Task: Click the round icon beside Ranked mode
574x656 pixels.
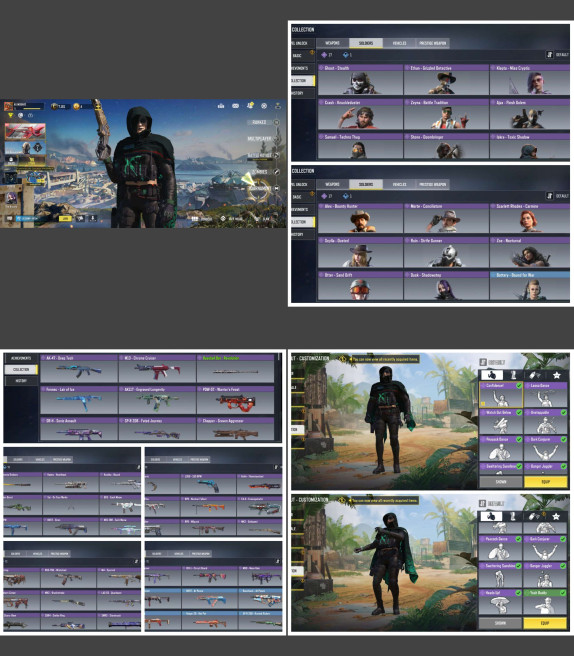Action: click(276, 122)
